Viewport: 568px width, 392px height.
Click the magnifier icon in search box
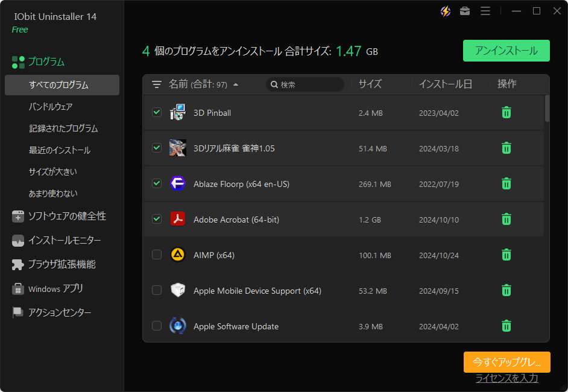[274, 84]
